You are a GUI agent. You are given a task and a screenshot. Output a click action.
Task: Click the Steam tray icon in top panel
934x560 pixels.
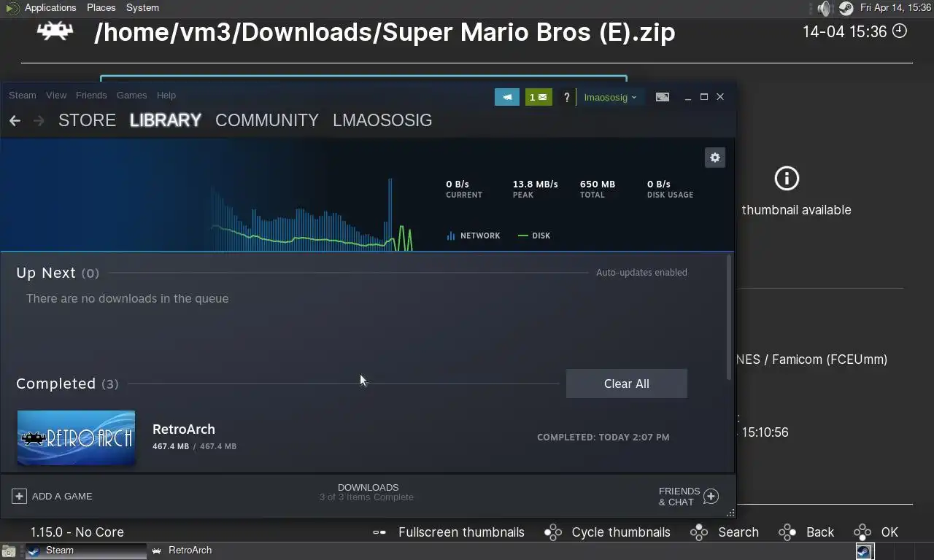pyautogui.click(x=846, y=8)
